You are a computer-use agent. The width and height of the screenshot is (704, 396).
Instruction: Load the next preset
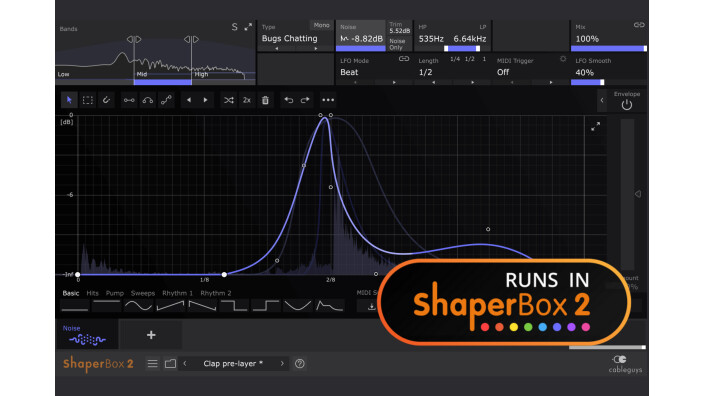point(282,364)
